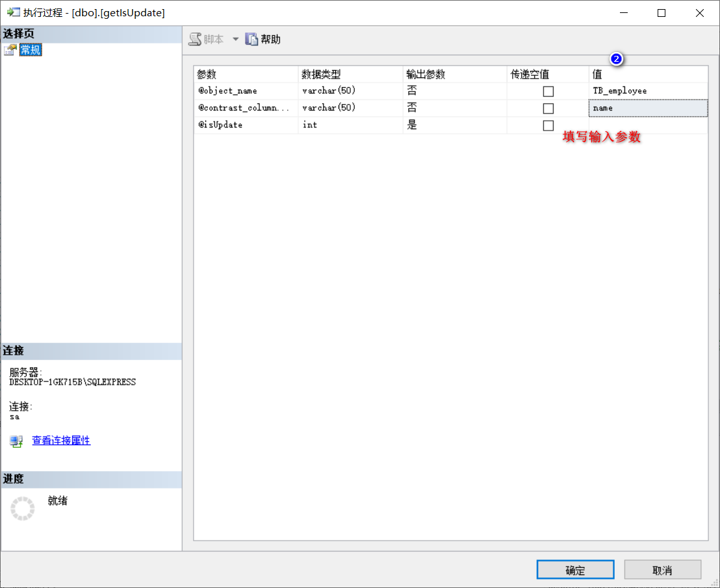720x588 pixels.
Task: Click the 传递空值 column header
Action: click(x=548, y=74)
